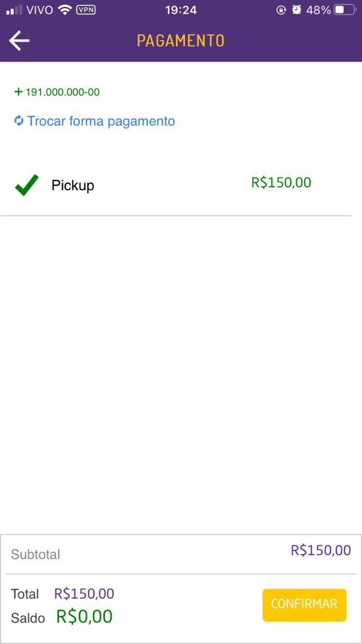
Task: Tap the blue refresh arrows icon
Action: [x=19, y=121]
